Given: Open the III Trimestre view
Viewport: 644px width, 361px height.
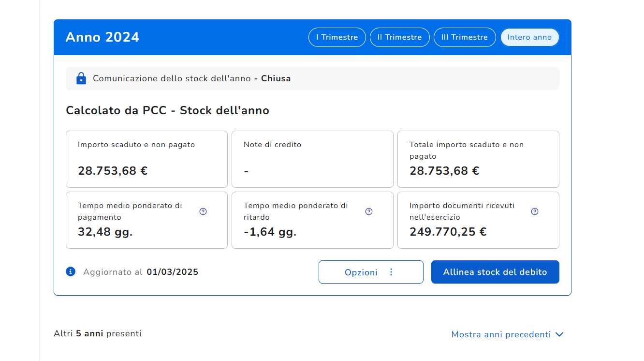Looking at the screenshot, I should click(464, 37).
